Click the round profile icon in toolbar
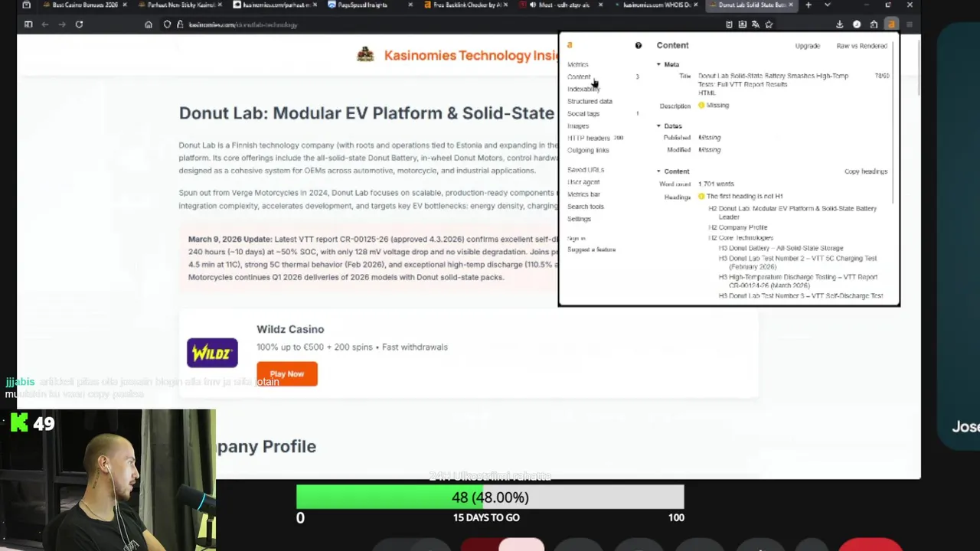Viewport: 980px width, 551px height. [x=857, y=24]
